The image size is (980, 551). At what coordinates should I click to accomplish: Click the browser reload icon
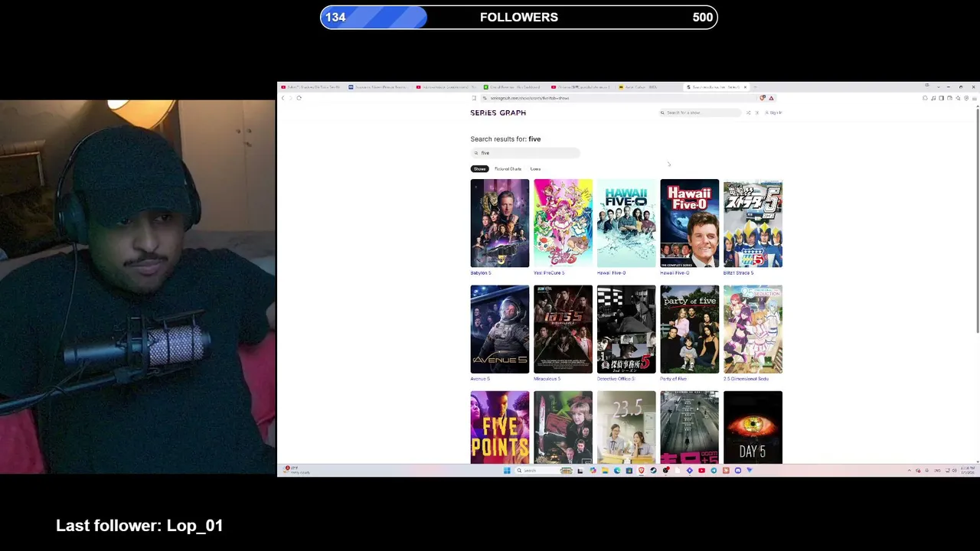pyautogui.click(x=299, y=98)
